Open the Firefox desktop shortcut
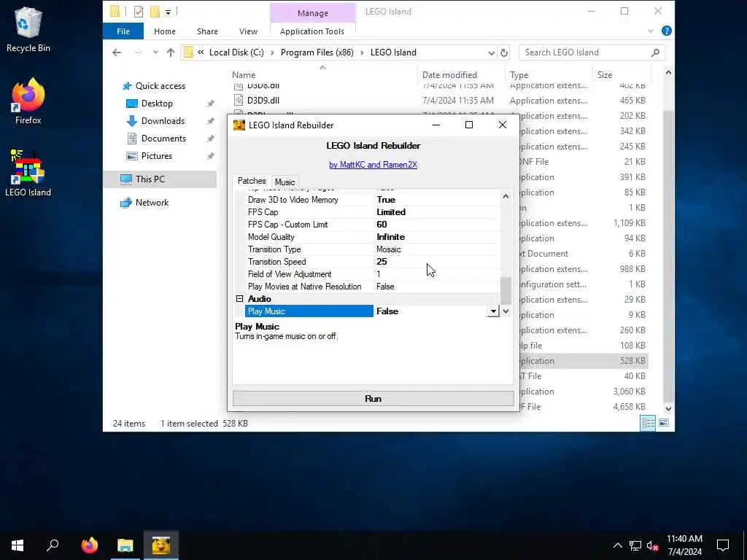The width and height of the screenshot is (747, 560). click(x=28, y=102)
